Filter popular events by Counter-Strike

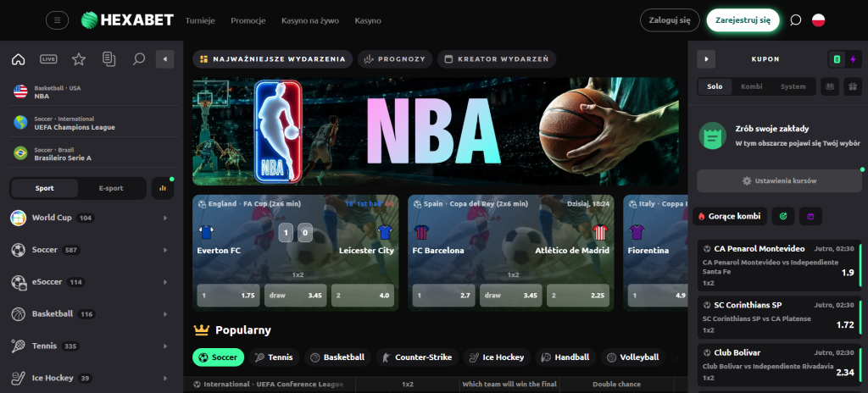pos(417,357)
